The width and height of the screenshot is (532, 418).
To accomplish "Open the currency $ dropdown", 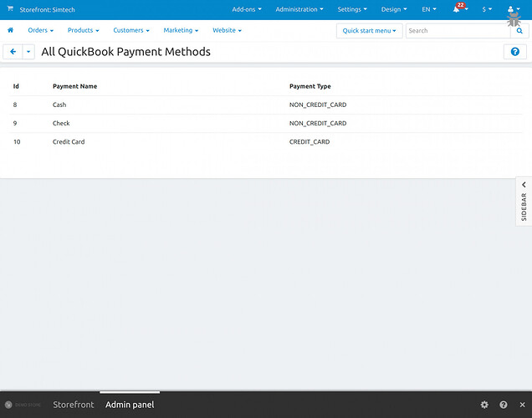I will point(487,10).
